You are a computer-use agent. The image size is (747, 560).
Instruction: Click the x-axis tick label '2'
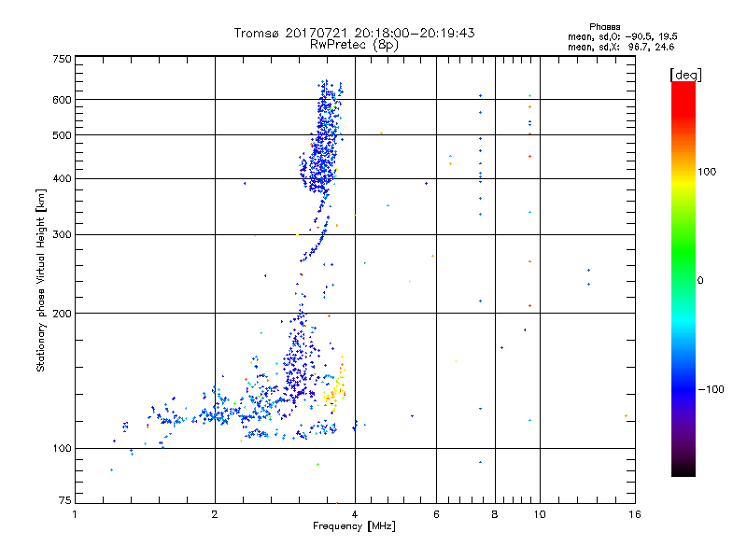coord(215,514)
